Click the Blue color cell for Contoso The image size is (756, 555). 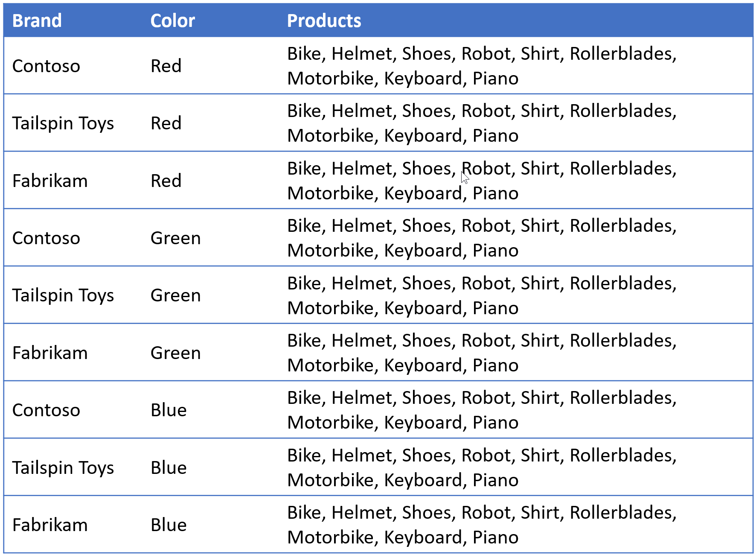coord(169,410)
